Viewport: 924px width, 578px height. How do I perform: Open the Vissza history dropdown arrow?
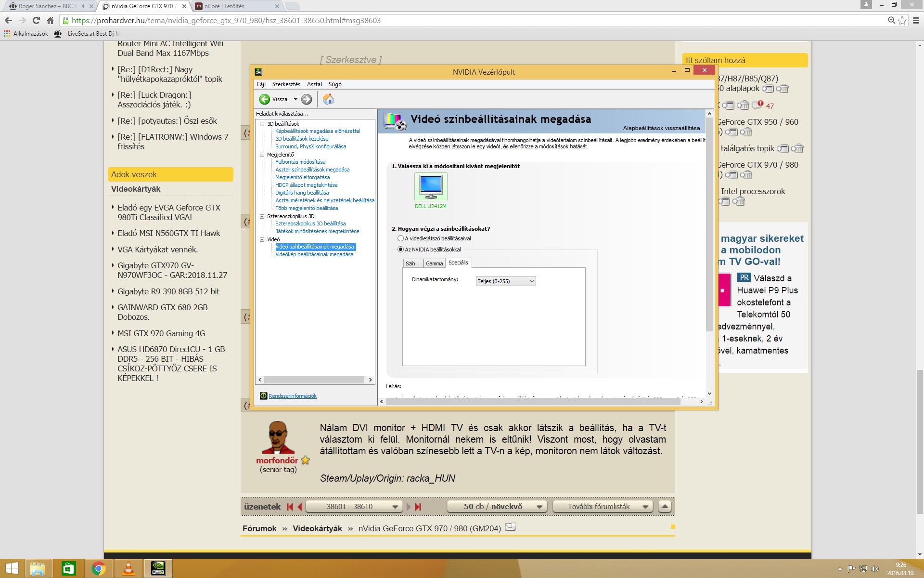click(x=295, y=99)
